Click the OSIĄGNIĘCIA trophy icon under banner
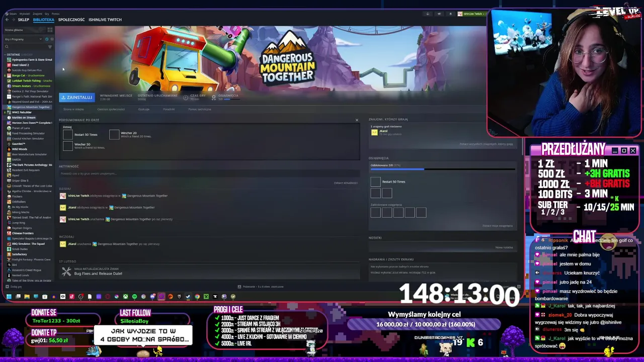The width and height of the screenshot is (644, 362). tap(214, 97)
